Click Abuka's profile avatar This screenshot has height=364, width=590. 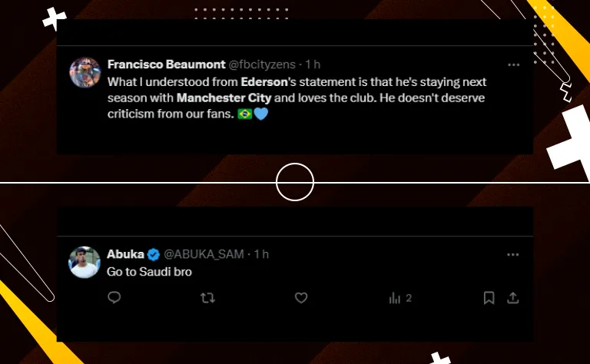tap(85, 262)
